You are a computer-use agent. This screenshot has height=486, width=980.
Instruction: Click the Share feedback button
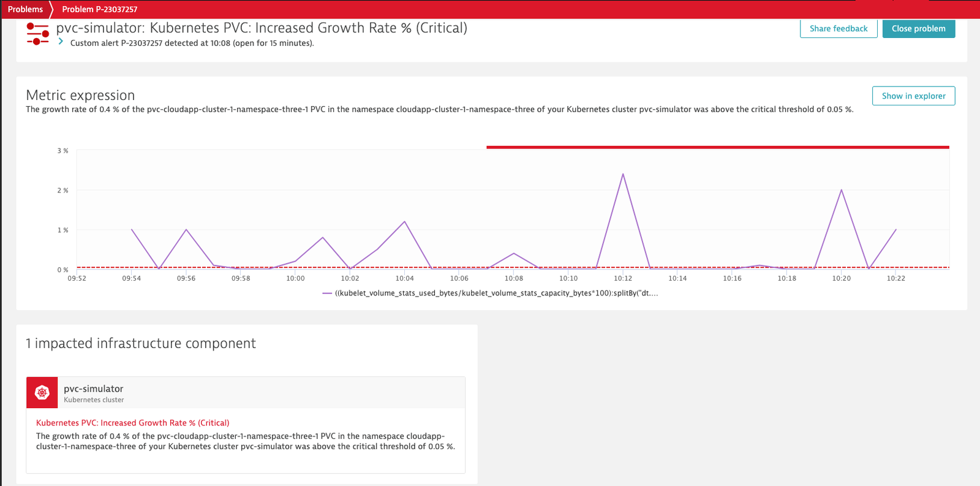(x=839, y=28)
